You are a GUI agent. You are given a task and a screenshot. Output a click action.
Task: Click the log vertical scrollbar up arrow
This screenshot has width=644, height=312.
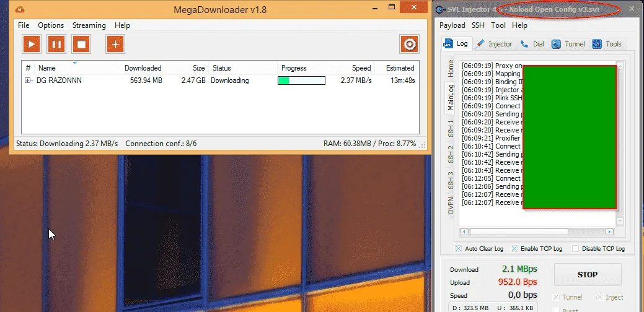pos(620,66)
